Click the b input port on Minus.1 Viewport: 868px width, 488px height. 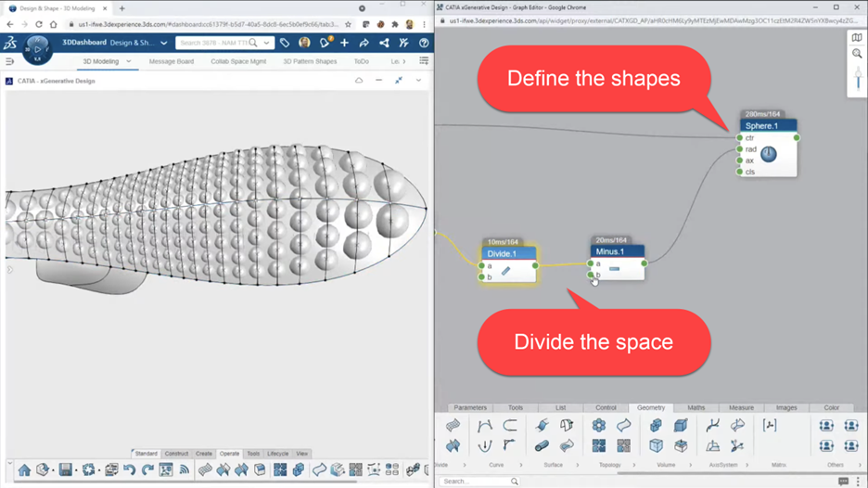tap(591, 275)
